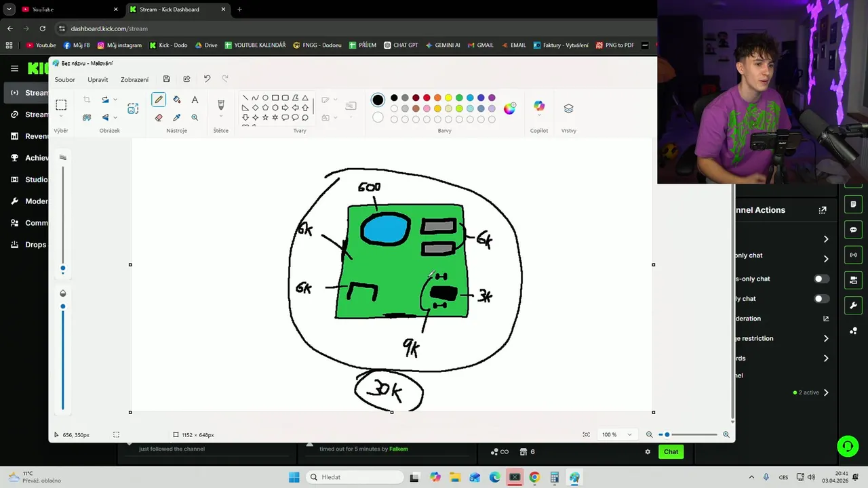Select the secondary white color circle

click(378, 117)
